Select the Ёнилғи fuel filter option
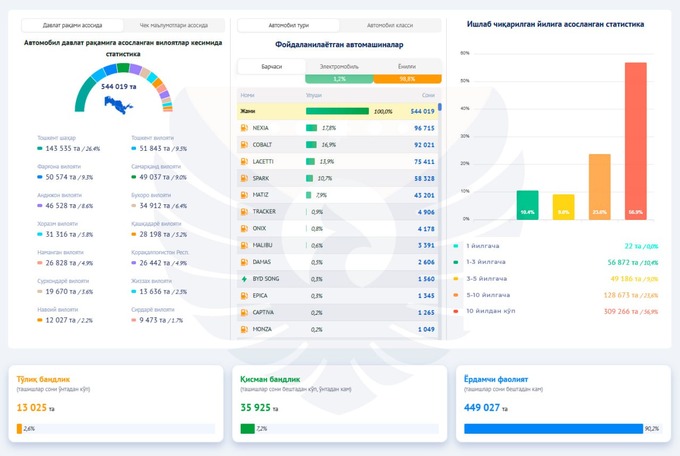680x456 pixels. click(407, 66)
